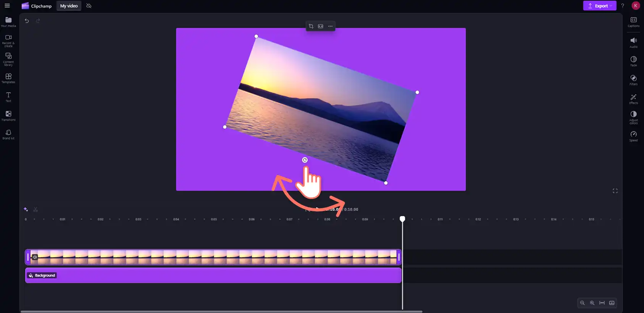The image size is (644, 313).
Task: Select the My video title tab
Action: point(69,6)
